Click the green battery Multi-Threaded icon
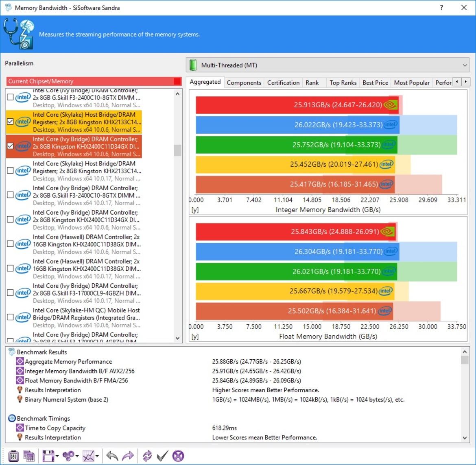This screenshot has width=476, height=465. [x=193, y=65]
